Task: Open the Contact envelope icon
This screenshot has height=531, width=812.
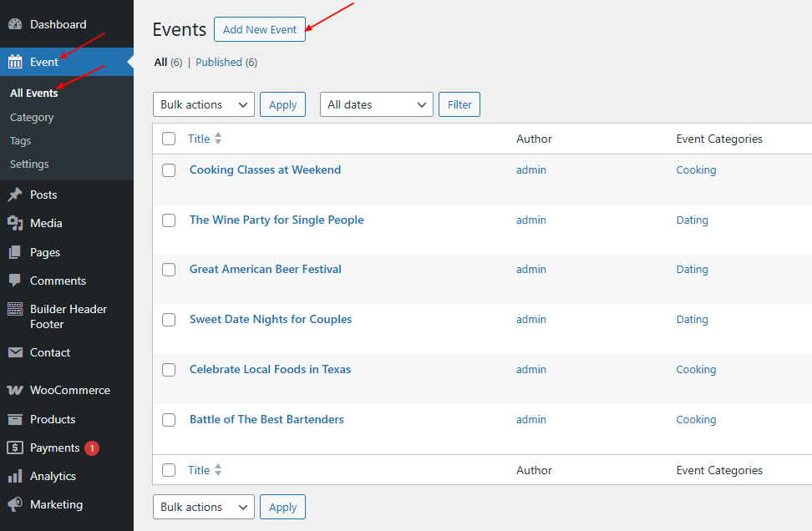Action: click(15, 352)
